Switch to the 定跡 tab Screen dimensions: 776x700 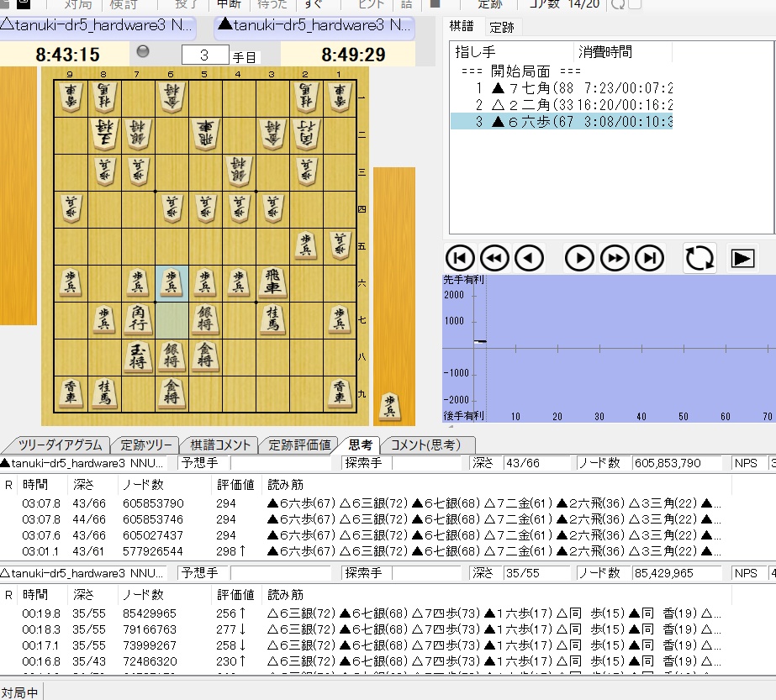[x=502, y=27]
